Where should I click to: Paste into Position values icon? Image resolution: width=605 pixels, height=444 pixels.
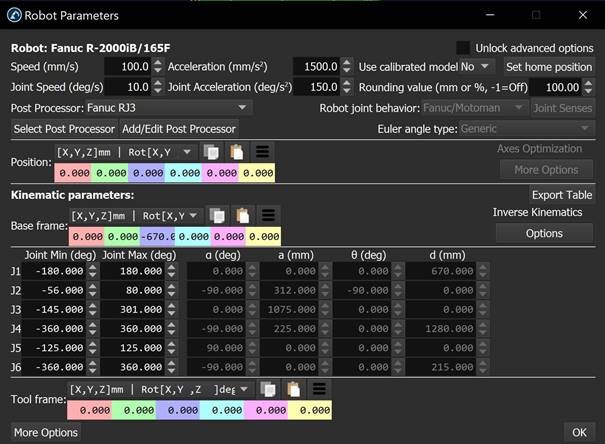point(238,152)
